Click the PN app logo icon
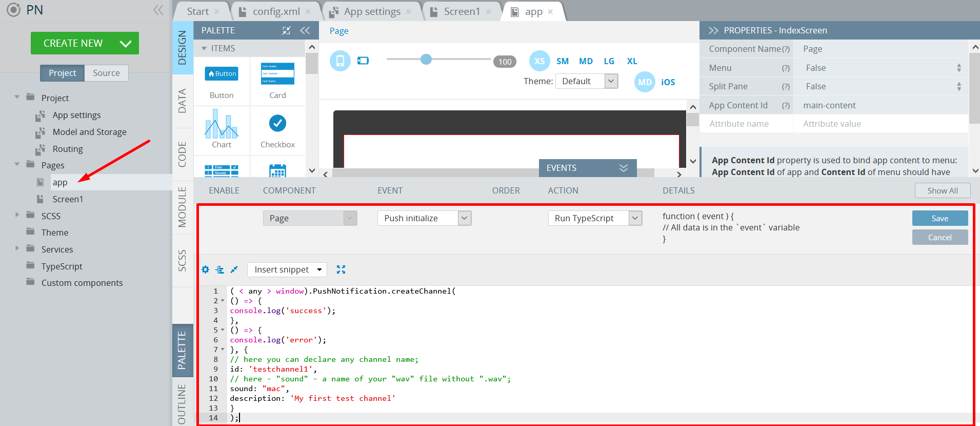This screenshot has width=980, height=426. coord(14,10)
